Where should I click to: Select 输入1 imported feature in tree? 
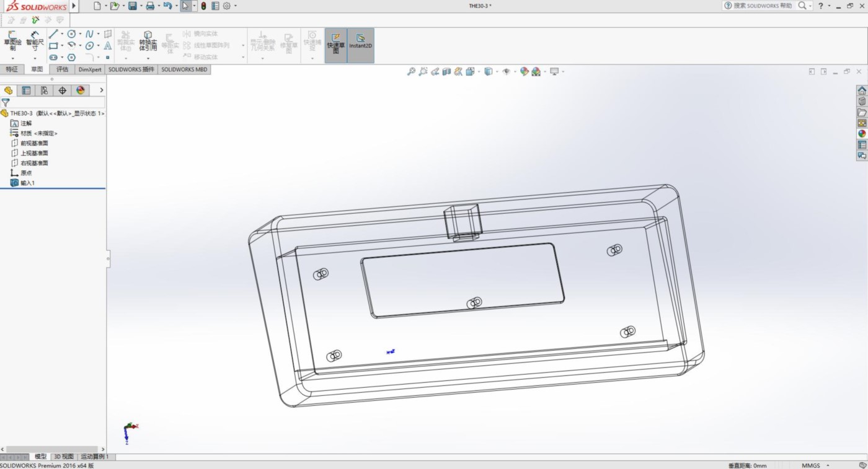tap(23, 183)
